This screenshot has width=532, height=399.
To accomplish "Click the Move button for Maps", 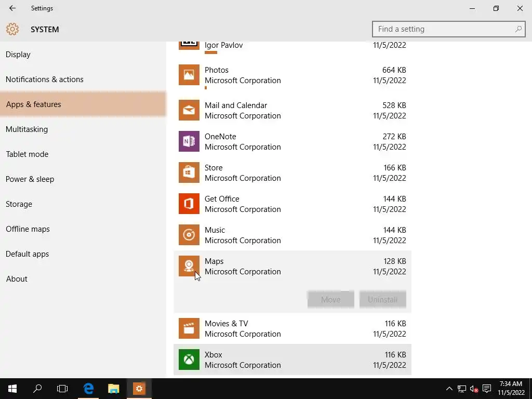I will click(331, 300).
